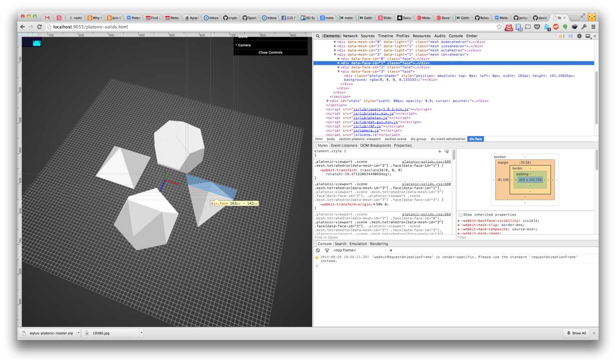Expand the -webkit-mask-clip computed property
616x364 pixels.
[459, 225]
